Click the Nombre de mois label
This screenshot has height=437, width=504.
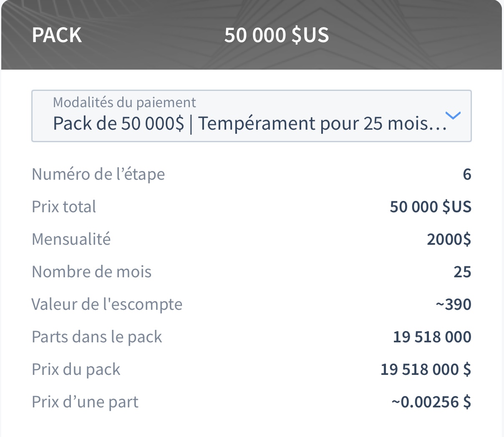pyautogui.click(x=92, y=272)
